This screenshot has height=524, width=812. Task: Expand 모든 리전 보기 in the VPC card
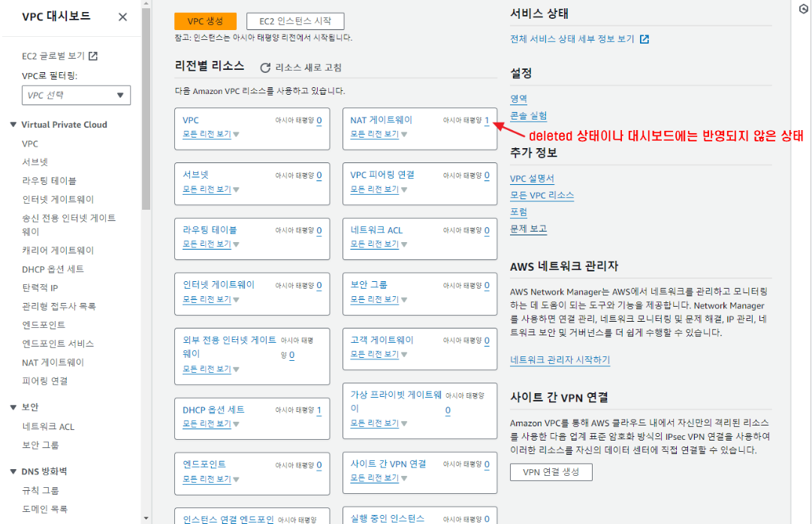[x=211, y=135]
